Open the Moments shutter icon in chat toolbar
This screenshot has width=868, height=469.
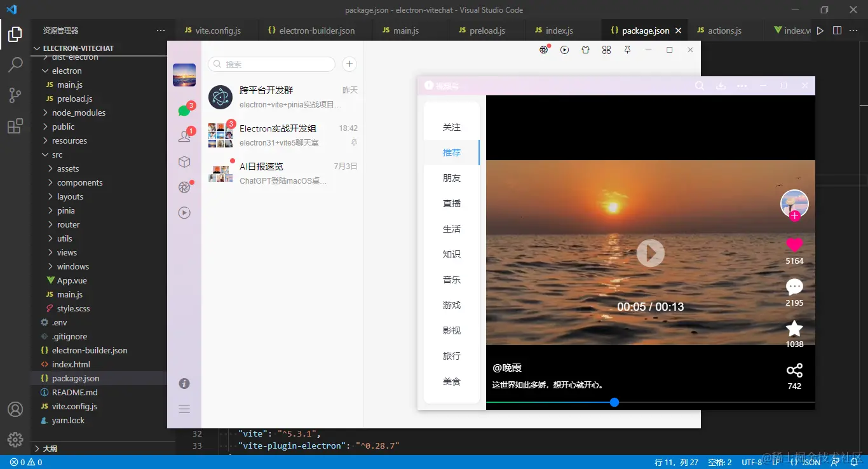pos(544,50)
